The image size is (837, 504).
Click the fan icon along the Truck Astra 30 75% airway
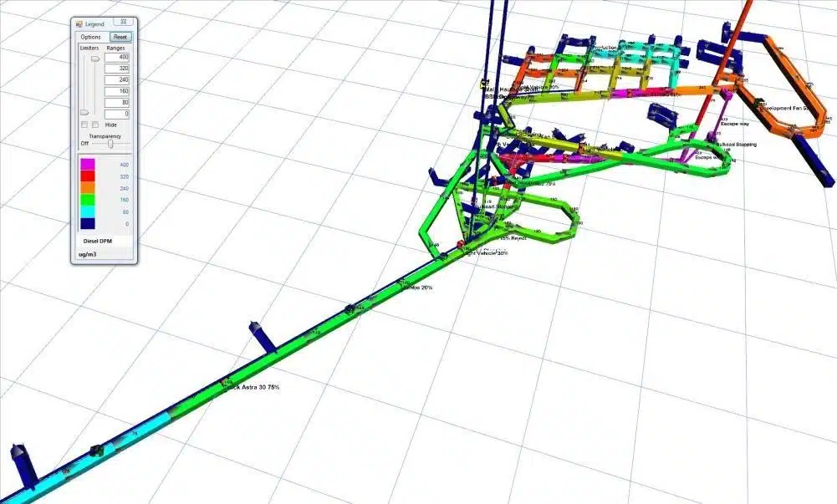[258, 333]
